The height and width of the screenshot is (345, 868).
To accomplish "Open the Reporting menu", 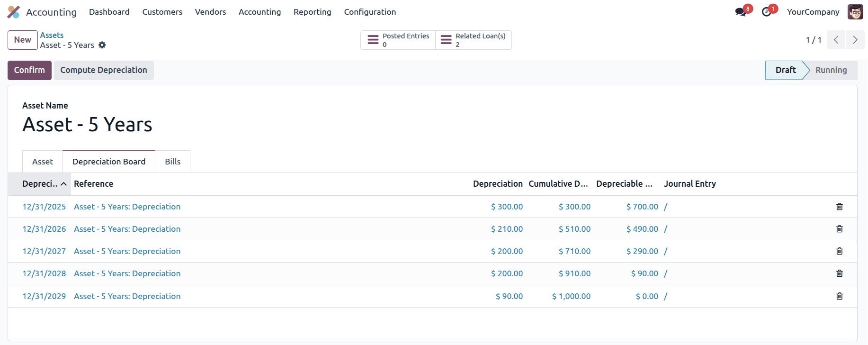I will click(x=313, y=12).
